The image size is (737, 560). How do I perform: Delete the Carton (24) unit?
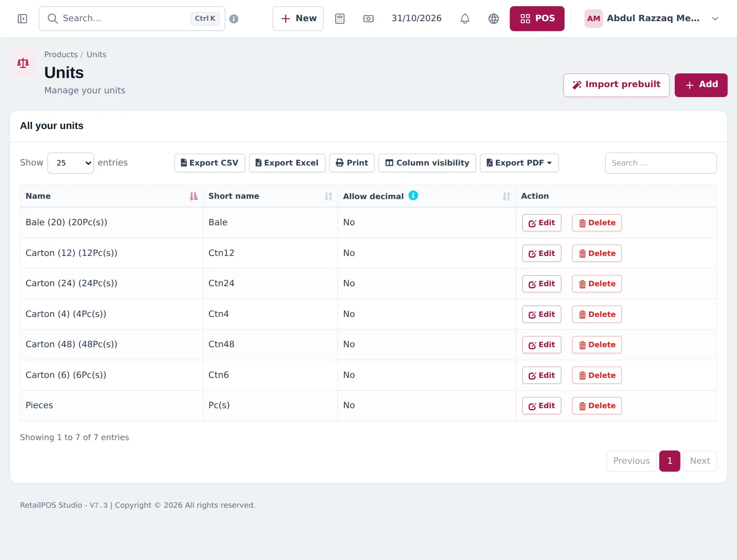(597, 284)
